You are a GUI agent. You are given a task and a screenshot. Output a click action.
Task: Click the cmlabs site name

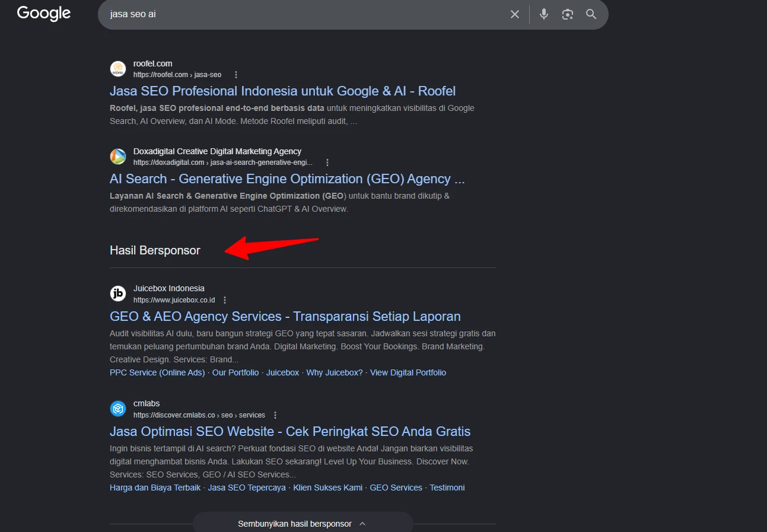(147, 403)
